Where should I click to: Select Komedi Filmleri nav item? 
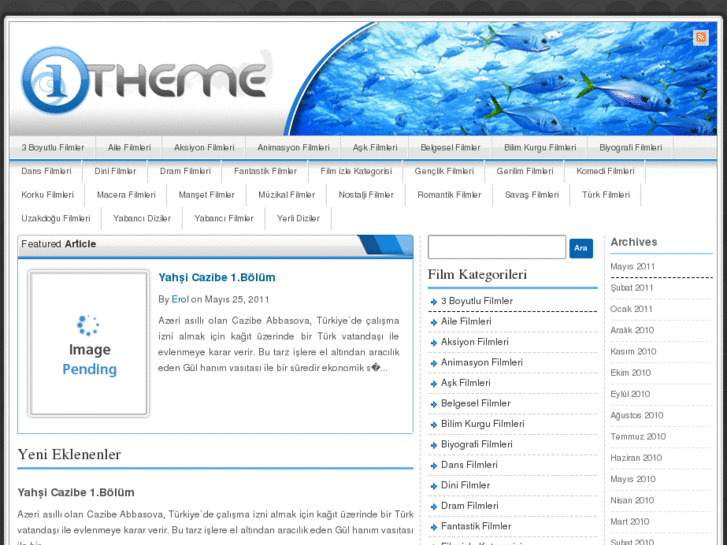tap(605, 171)
